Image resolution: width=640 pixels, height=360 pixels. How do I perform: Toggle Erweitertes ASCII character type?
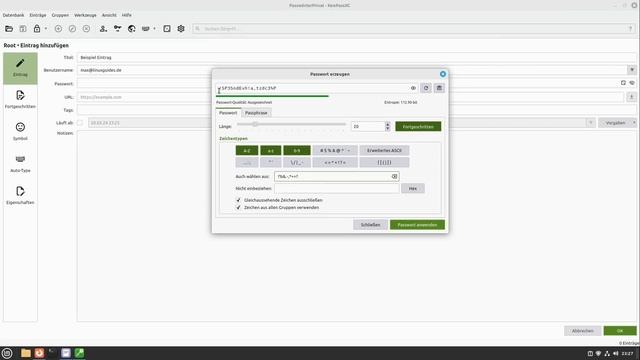point(384,151)
